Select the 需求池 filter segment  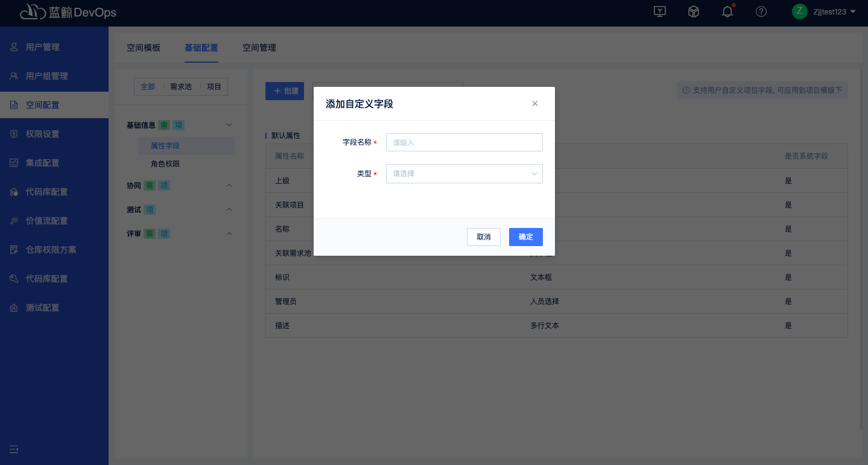pyautogui.click(x=181, y=87)
